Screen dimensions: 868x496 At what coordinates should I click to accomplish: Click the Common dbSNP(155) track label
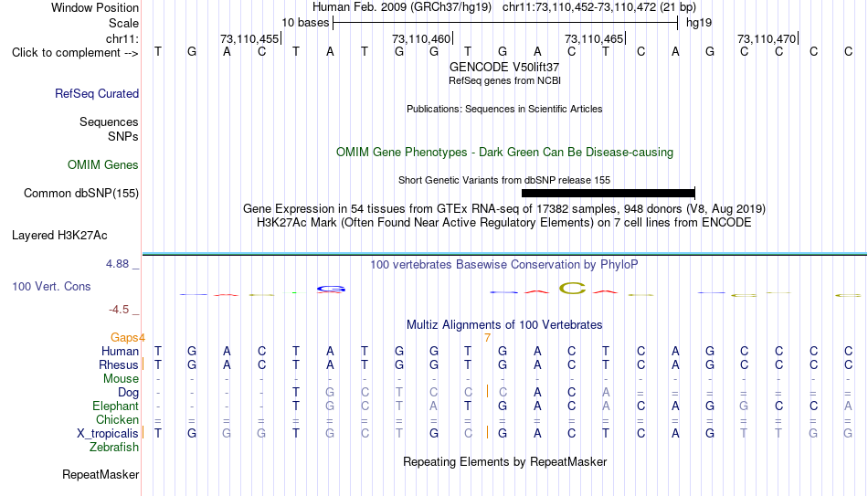click(80, 194)
